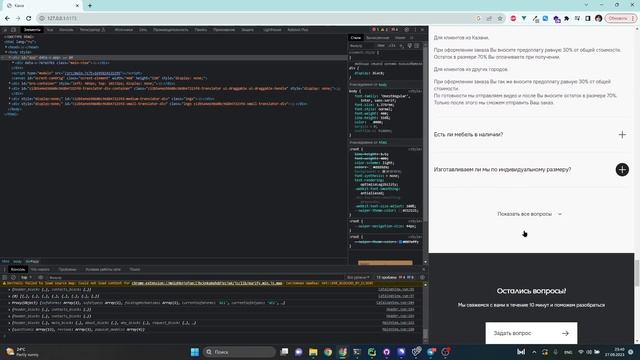The width and height of the screenshot is (640, 360).
Task: Open the console log levels dropdown
Action: click(358, 278)
